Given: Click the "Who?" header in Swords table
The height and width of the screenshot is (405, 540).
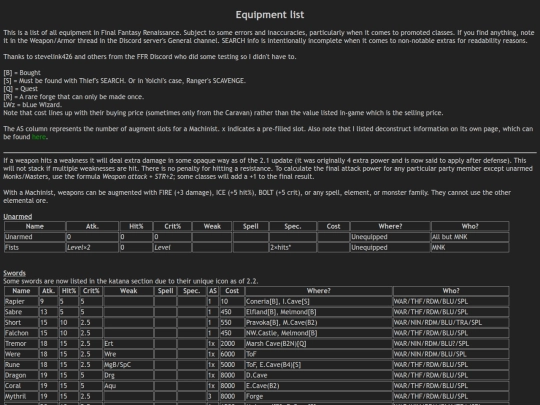Looking at the screenshot, I should coord(451,291).
